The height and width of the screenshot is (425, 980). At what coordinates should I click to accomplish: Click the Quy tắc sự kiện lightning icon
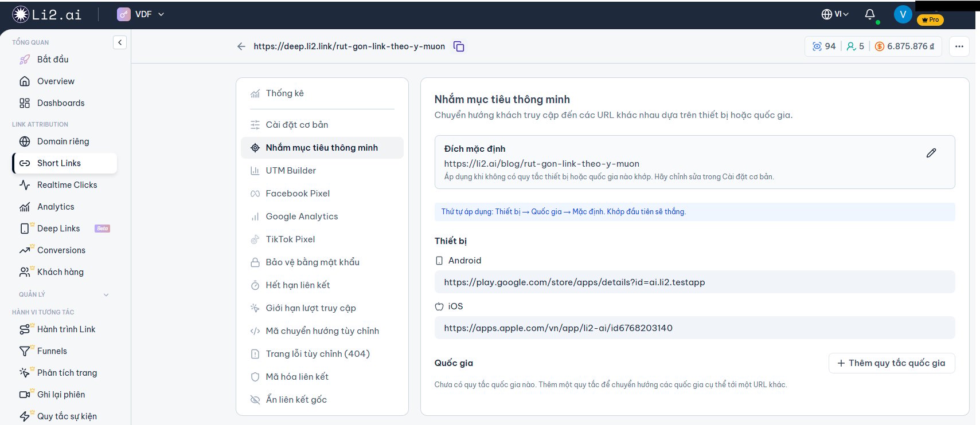25,416
